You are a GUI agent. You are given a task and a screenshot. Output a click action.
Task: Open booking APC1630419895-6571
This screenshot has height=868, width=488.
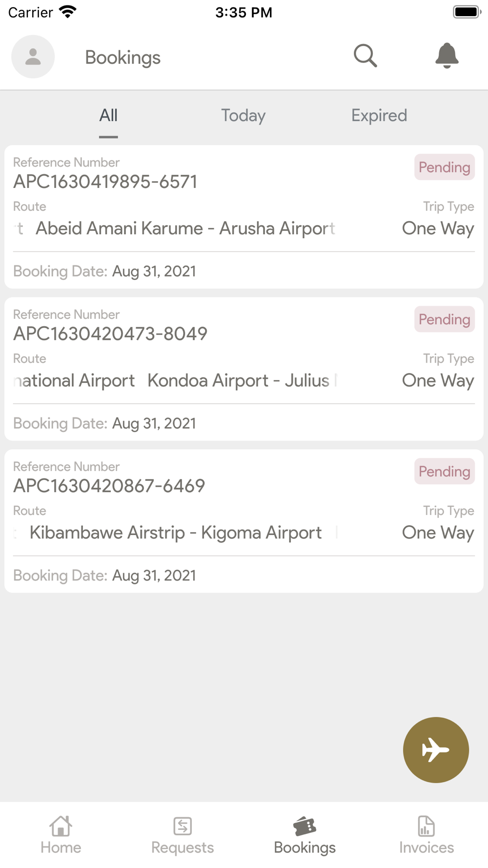(x=105, y=182)
